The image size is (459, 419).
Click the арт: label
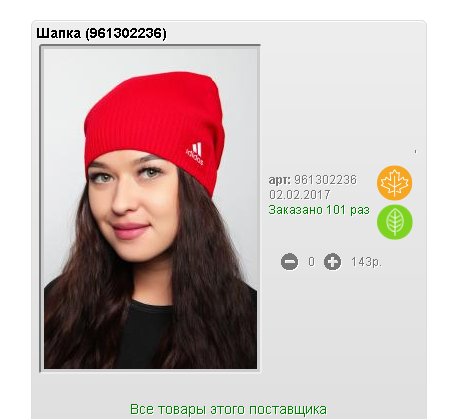[x=280, y=180]
